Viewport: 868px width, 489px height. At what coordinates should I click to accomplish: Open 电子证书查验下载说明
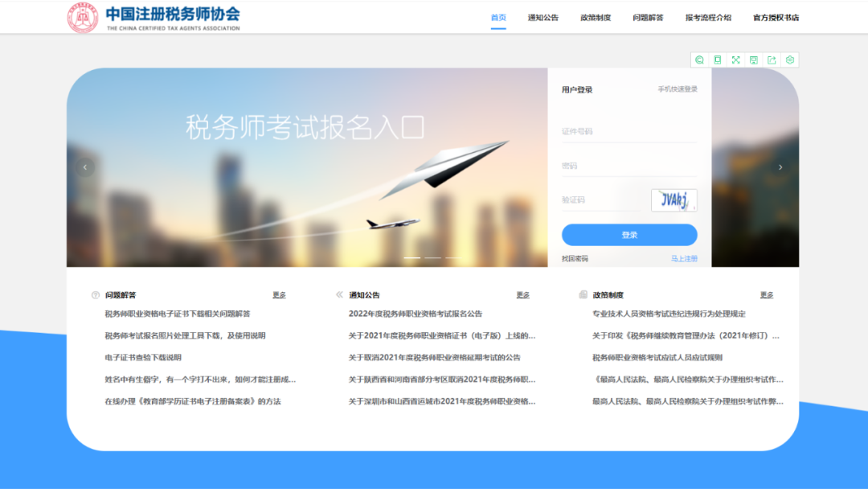(143, 358)
